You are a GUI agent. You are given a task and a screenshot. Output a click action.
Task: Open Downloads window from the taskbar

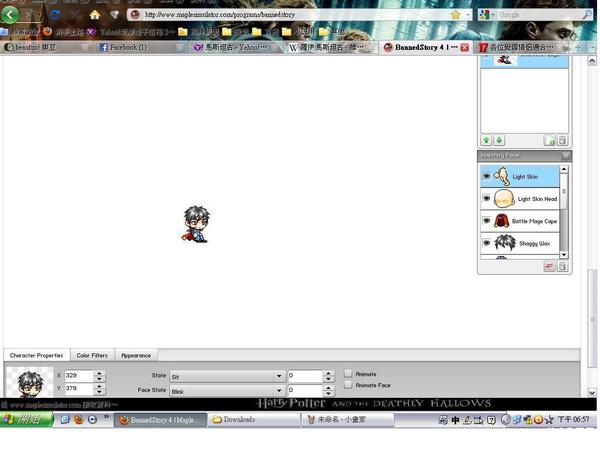coord(253,420)
